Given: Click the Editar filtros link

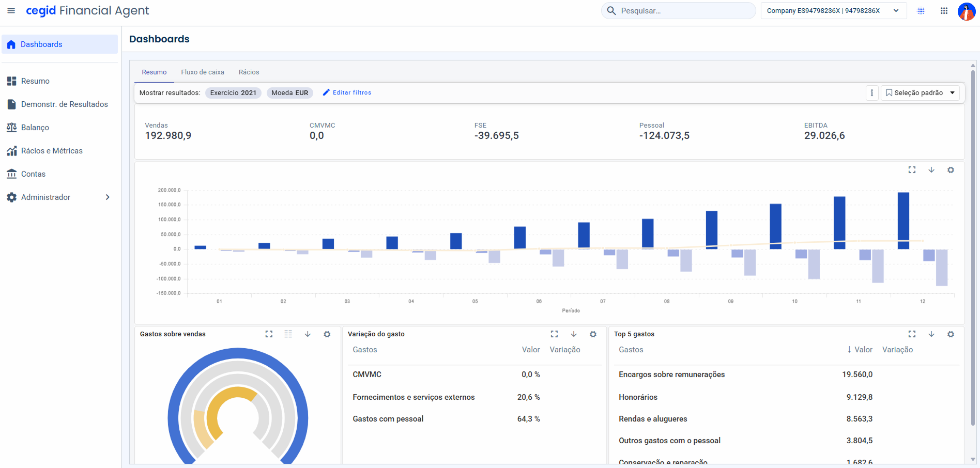Looking at the screenshot, I should click(x=347, y=92).
